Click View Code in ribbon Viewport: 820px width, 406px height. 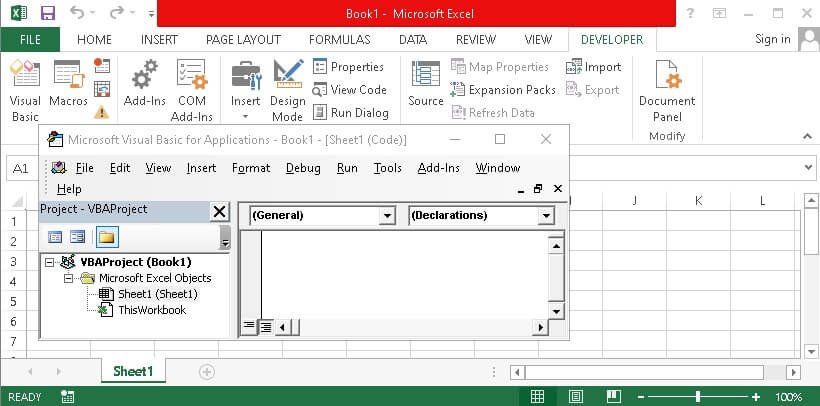tap(349, 89)
